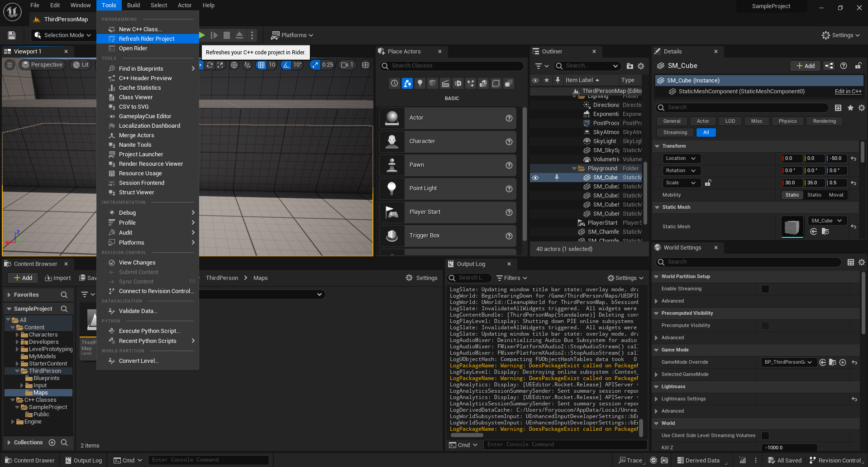Image resolution: width=868 pixels, height=467 pixels.
Task: Click Edit in C++ link
Action: 848,91
